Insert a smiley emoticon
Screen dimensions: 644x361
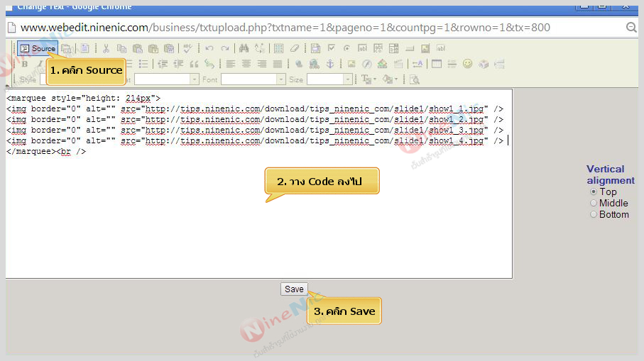pos(467,64)
